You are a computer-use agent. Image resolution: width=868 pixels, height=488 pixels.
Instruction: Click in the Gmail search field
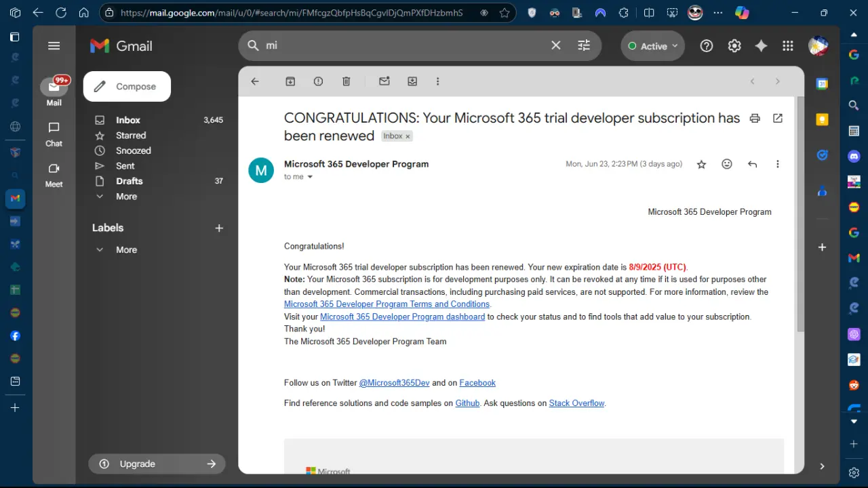point(403,45)
